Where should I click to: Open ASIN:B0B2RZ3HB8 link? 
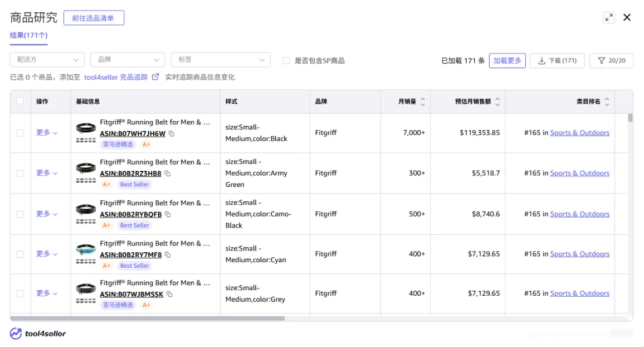[130, 173]
